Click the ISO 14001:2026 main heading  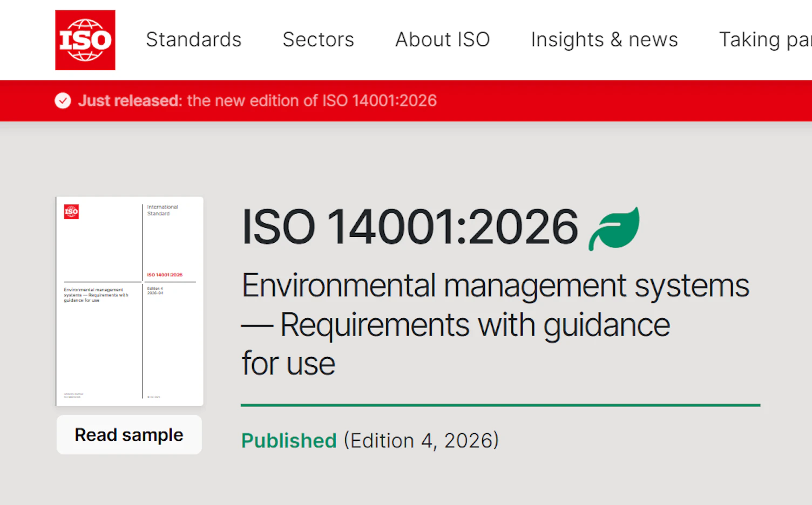pyautogui.click(x=410, y=227)
